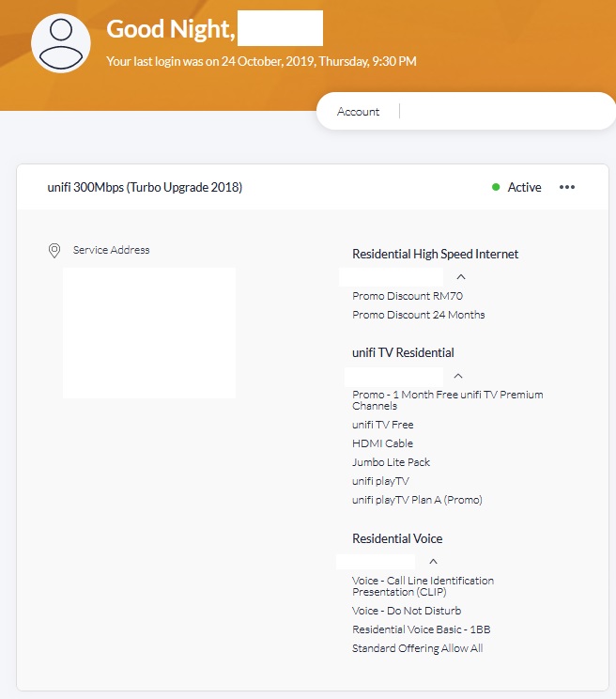The height and width of the screenshot is (699, 616).
Task: Click the Good Night greeting text
Action: click(171, 29)
